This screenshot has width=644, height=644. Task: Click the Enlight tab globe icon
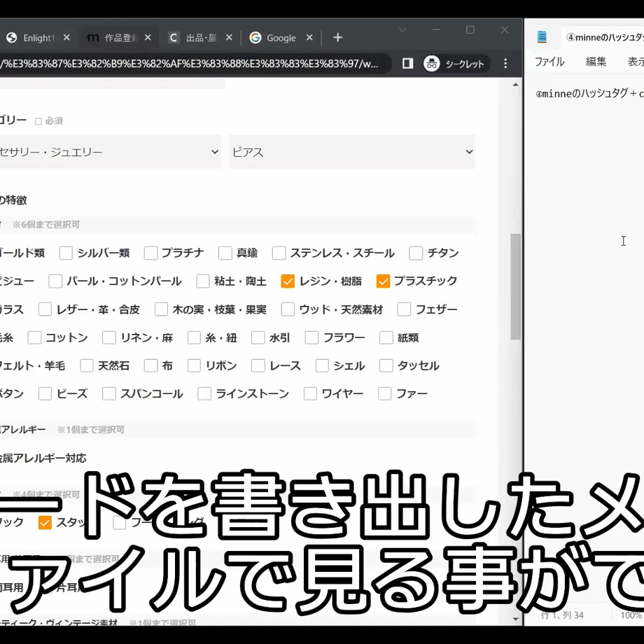tap(11, 38)
